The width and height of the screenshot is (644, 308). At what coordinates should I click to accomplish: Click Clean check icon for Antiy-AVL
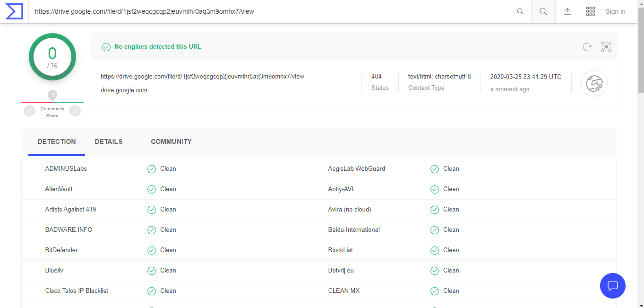(435, 189)
